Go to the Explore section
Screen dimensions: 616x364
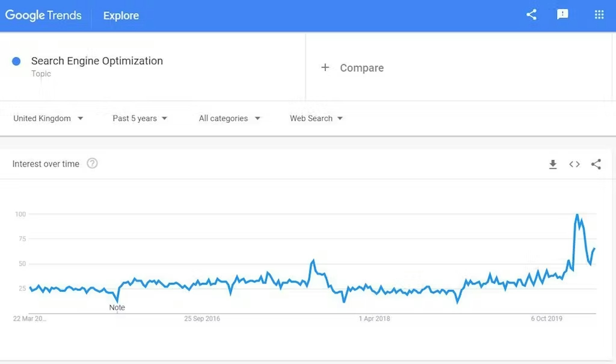pyautogui.click(x=121, y=15)
